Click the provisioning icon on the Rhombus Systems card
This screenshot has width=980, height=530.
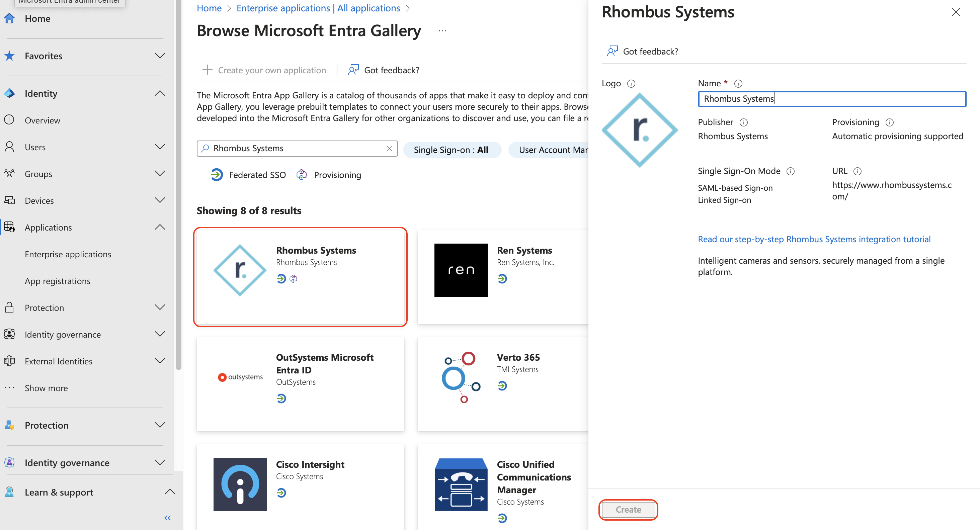tap(293, 279)
